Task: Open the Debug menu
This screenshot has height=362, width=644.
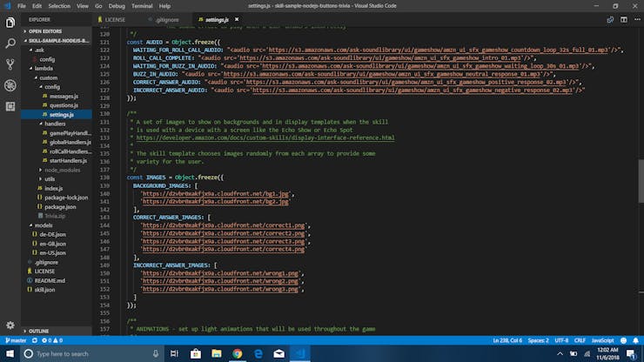Action: pos(117,6)
